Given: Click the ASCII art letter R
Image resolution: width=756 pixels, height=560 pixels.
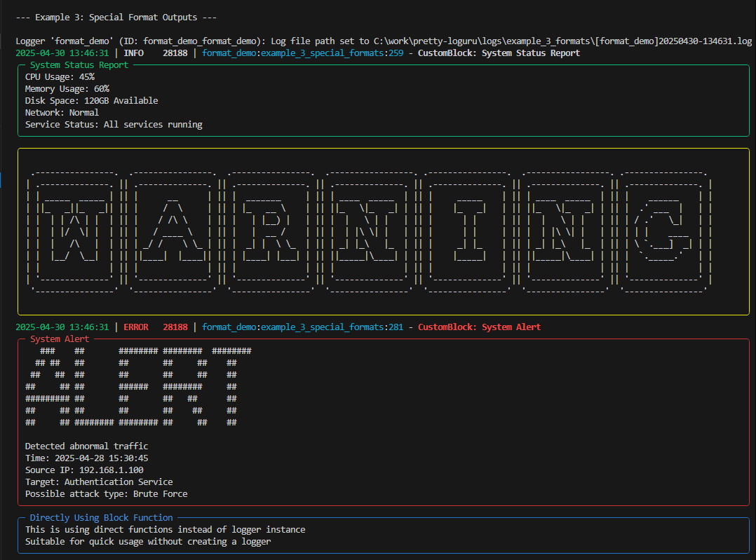Looking at the screenshot, I should pyautogui.click(x=271, y=231).
